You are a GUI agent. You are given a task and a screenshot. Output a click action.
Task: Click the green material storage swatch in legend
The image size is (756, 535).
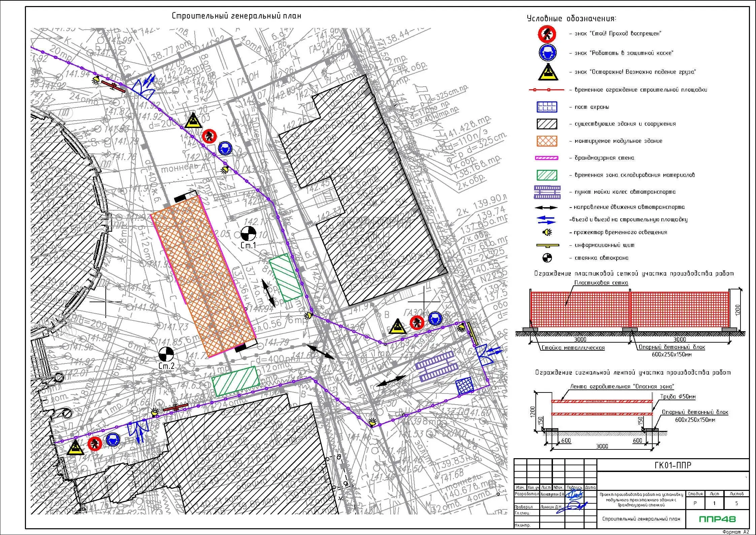(x=547, y=175)
